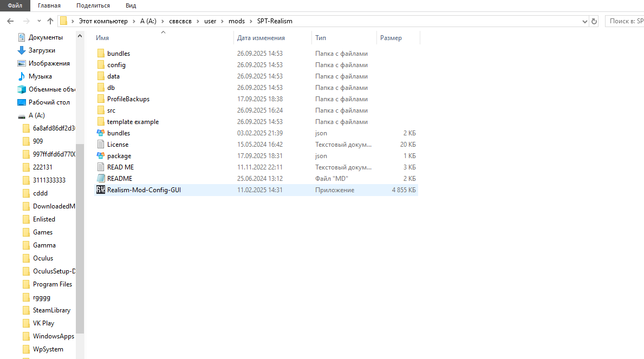The width and height of the screenshot is (644, 359).
Task: Expand the address bar history dropdown
Action: click(x=584, y=21)
